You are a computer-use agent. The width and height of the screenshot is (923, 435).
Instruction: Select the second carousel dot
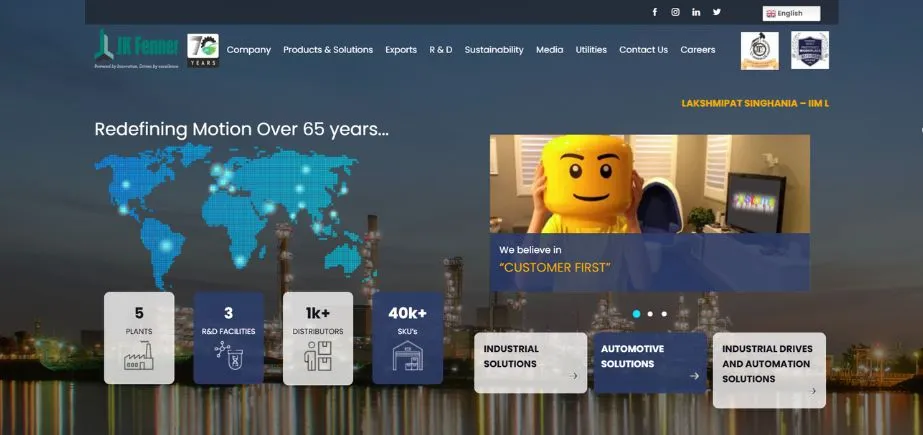(650, 314)
